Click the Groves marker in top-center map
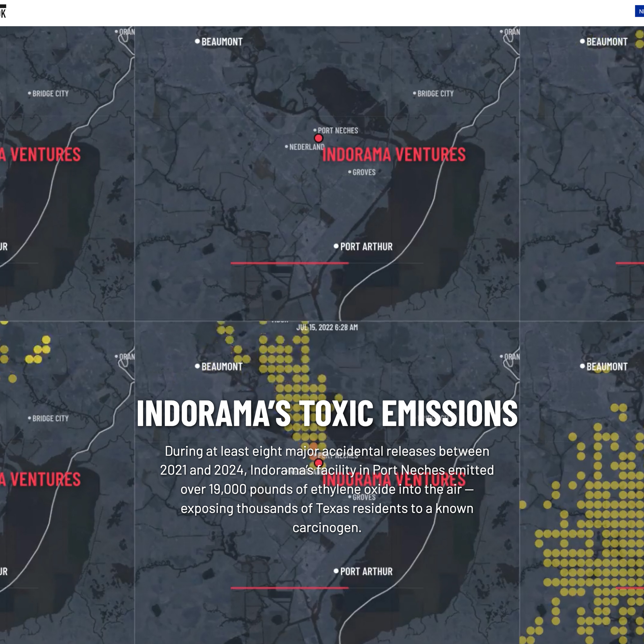 tap(350, 172)
